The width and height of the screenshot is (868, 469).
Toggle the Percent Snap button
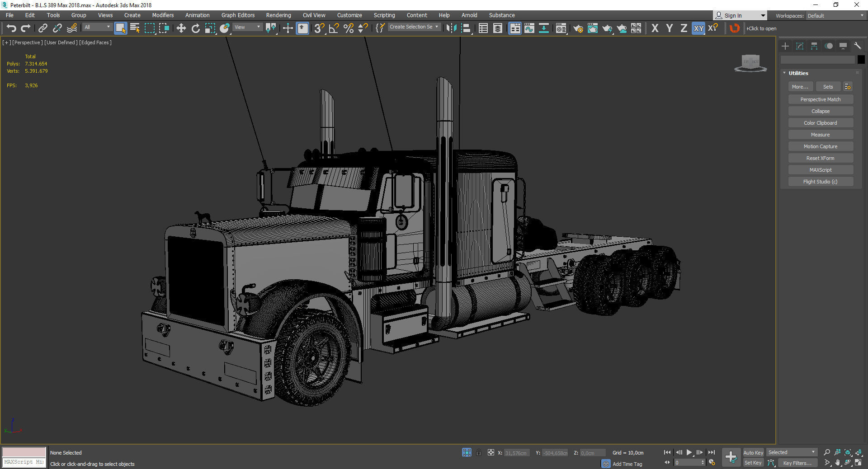[348, 28]
